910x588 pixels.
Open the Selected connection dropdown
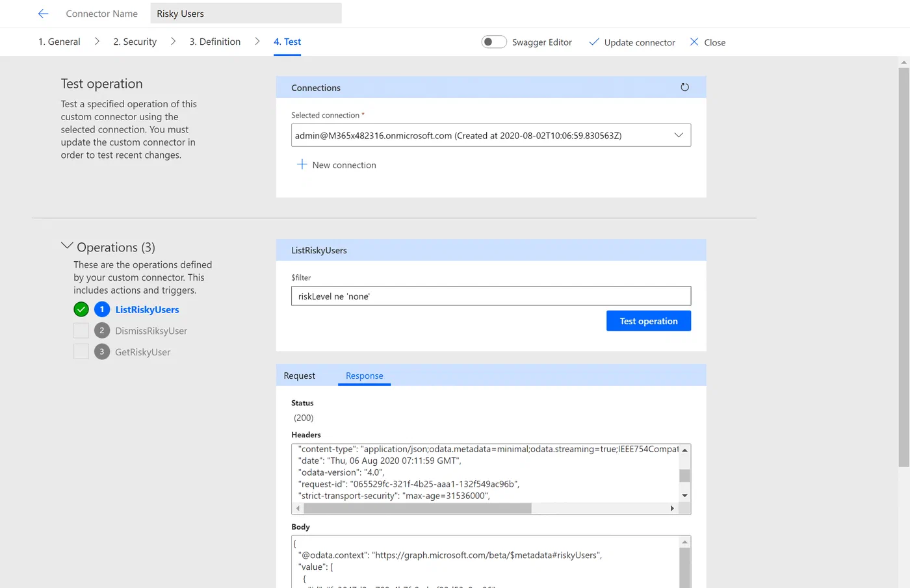pyautogui.click(x=491, y=135)
